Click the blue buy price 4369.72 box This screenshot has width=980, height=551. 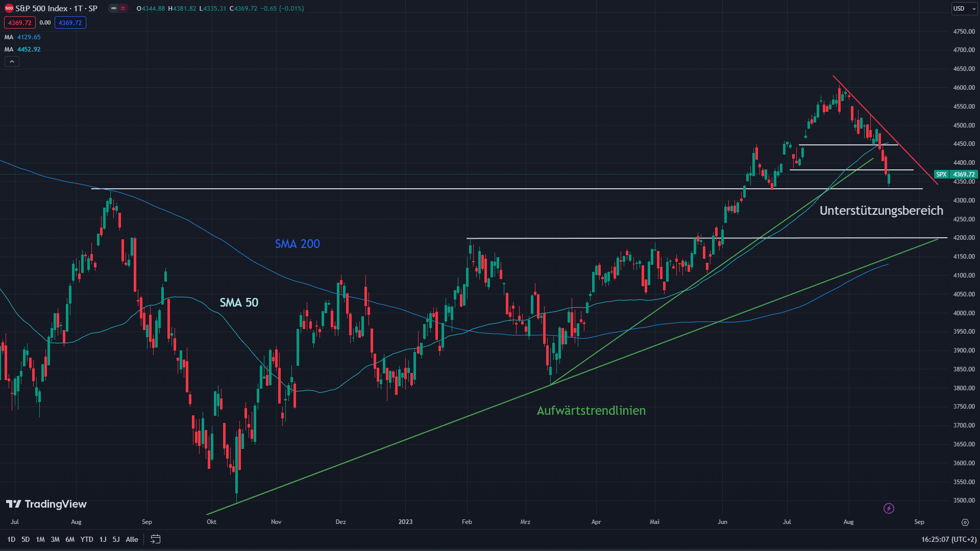click(x=70, y=22)
